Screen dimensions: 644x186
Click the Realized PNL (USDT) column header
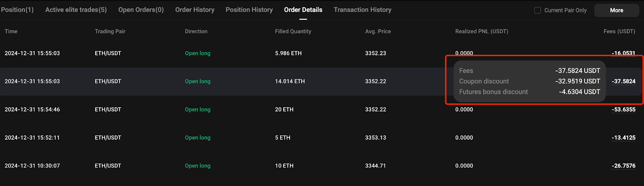click(481, 31)
